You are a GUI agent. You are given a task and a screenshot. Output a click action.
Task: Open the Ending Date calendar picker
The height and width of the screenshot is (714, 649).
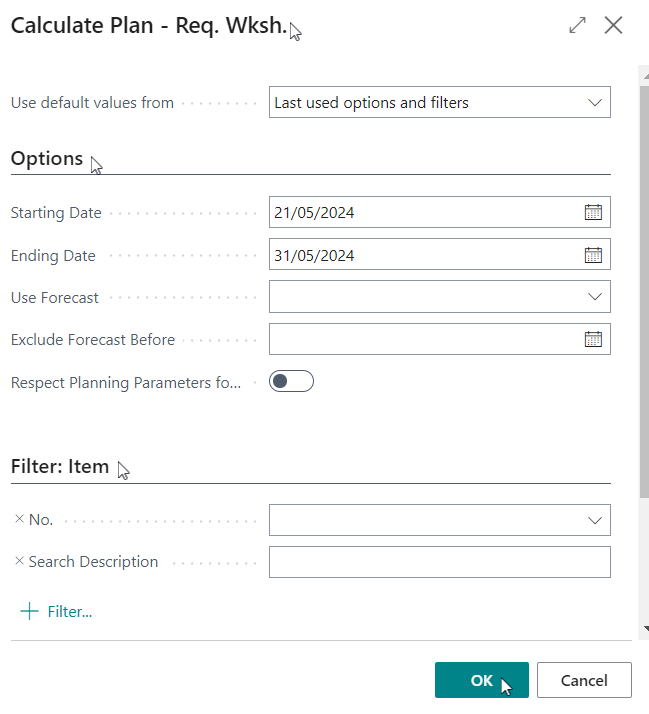593,255
